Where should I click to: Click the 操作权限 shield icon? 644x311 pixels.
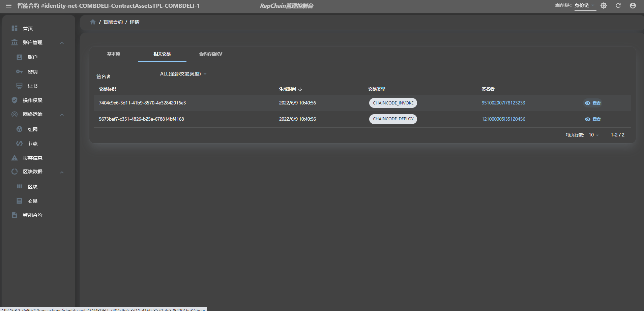(14, 100)
